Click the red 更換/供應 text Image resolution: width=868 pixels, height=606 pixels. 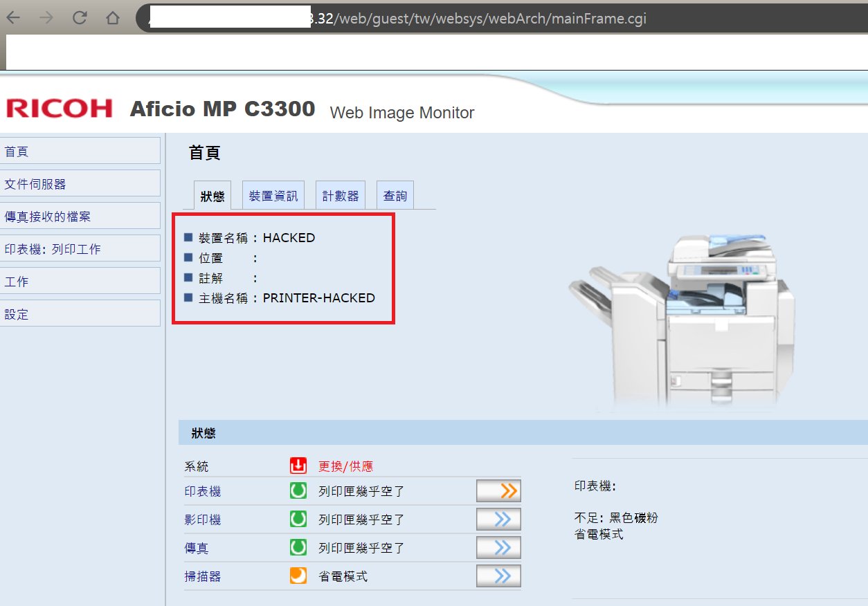tap(345, 466)
